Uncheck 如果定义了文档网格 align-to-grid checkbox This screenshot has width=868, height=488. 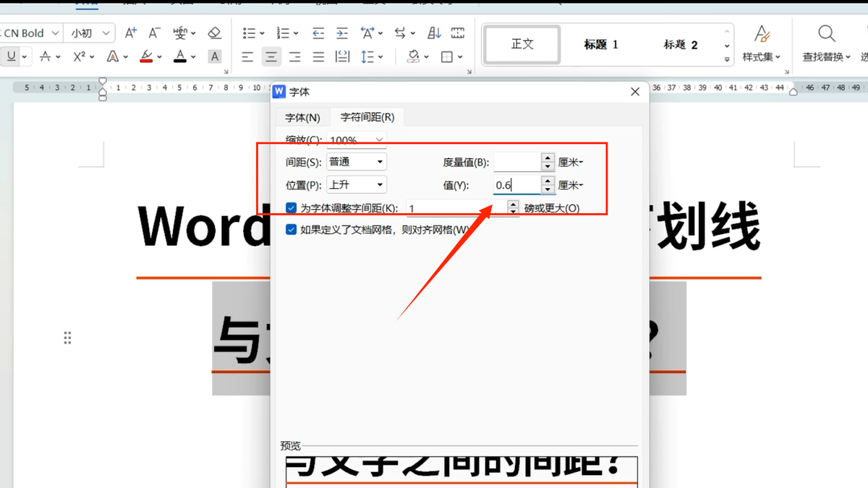[x=292, y=230]
